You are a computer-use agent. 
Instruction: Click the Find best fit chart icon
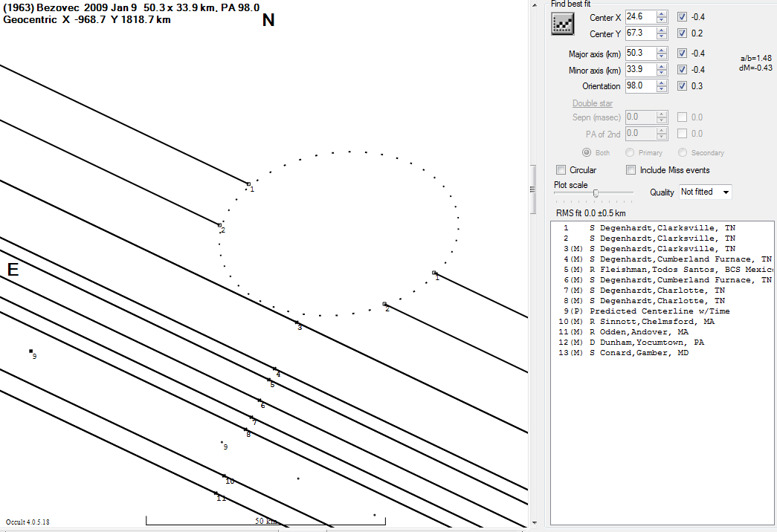(x=563, y=24)
